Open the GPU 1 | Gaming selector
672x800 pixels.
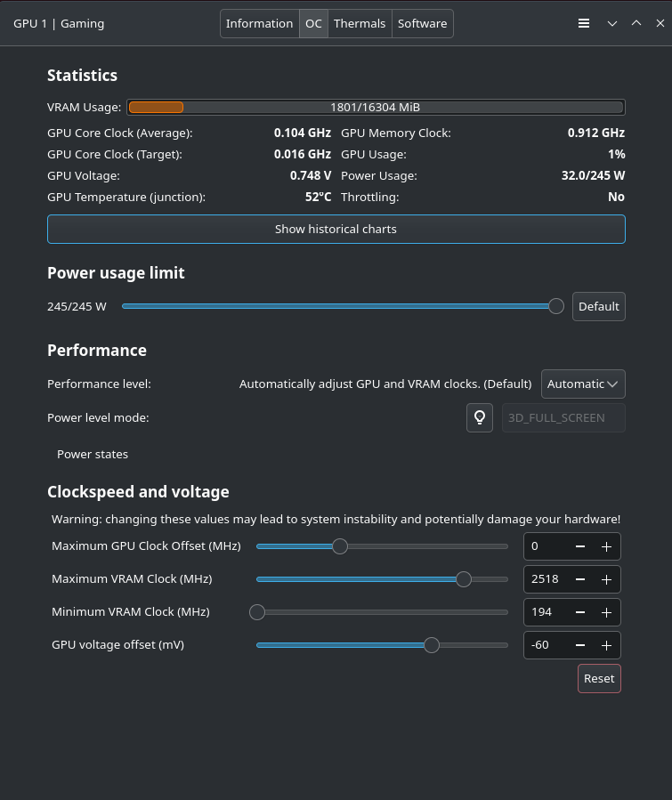tap(59, 24)
